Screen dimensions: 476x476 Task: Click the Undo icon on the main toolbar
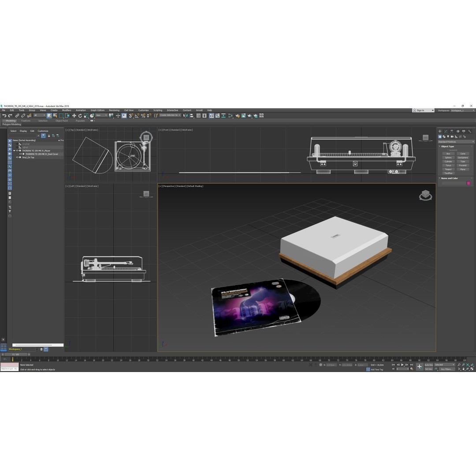pyautogui.click(x=4, y=115)
